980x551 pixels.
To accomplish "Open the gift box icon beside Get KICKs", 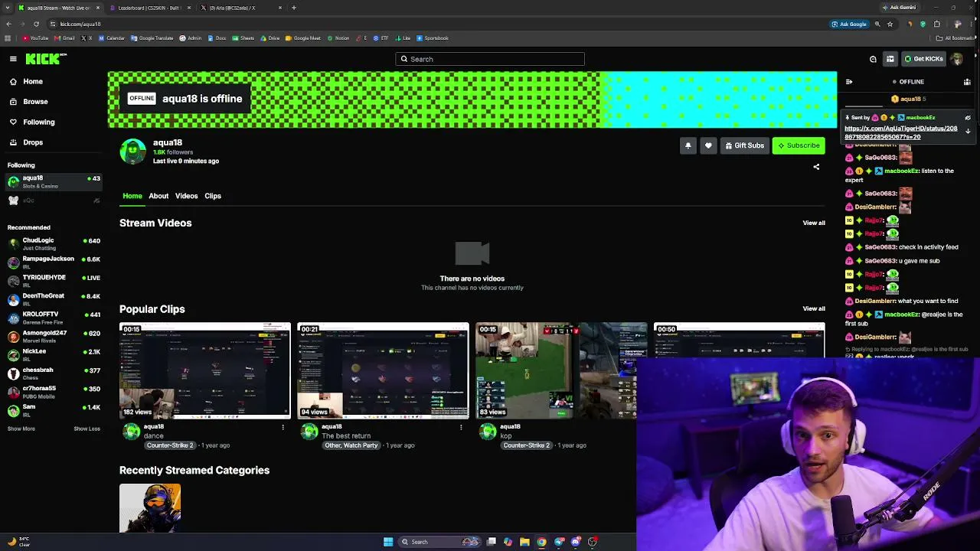I will pos(890,59).
